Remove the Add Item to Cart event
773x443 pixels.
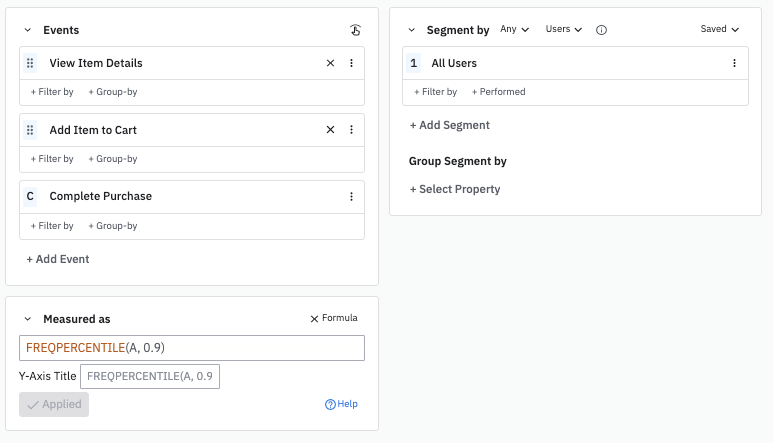pyautogui.click(x=331, y=130)
